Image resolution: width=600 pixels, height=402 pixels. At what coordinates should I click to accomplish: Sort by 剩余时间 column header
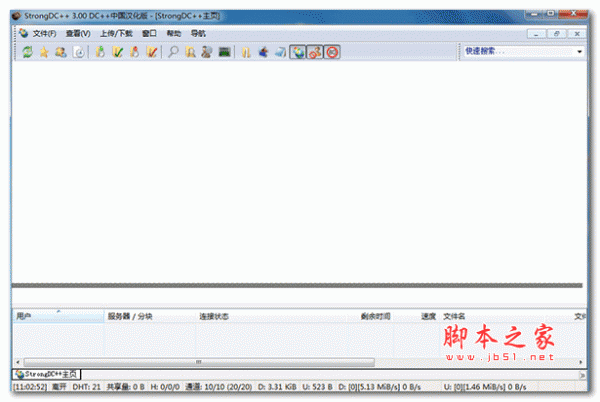pos(370,316)
